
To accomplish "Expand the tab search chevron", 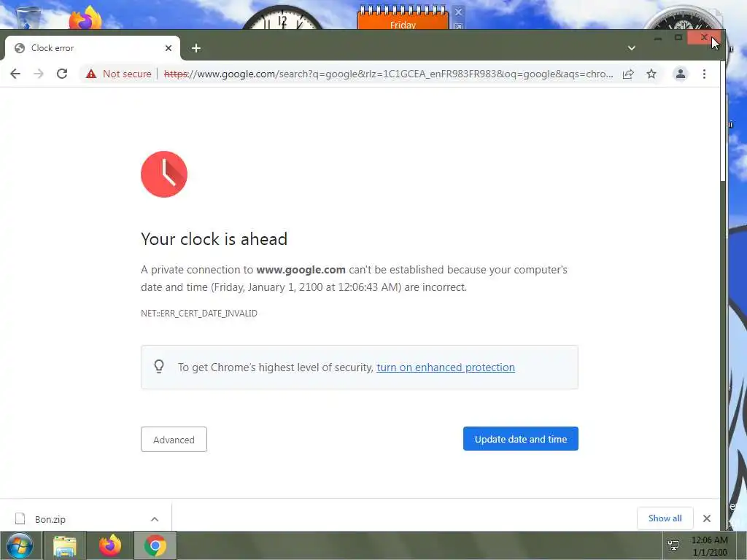I will [632, 48].
